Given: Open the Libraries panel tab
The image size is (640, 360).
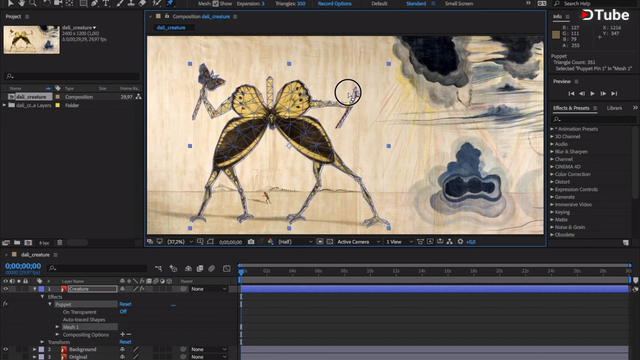Looking at the screenshot, I should pyautogui.click(x=614, y=108).
